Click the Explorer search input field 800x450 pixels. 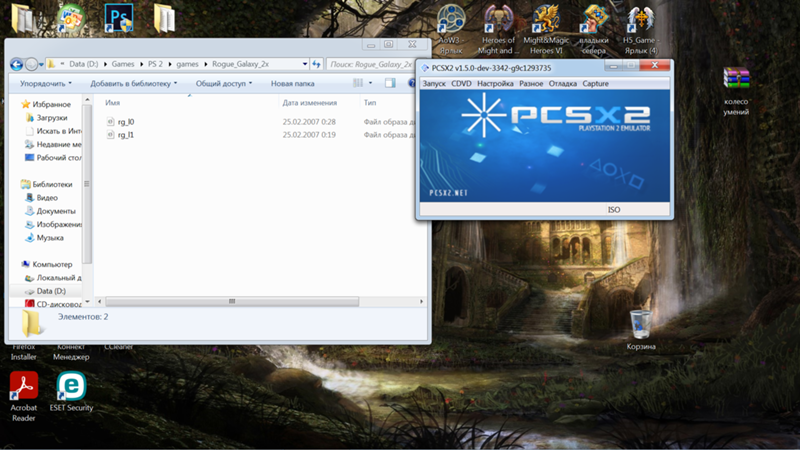click(x=370, y=64)
